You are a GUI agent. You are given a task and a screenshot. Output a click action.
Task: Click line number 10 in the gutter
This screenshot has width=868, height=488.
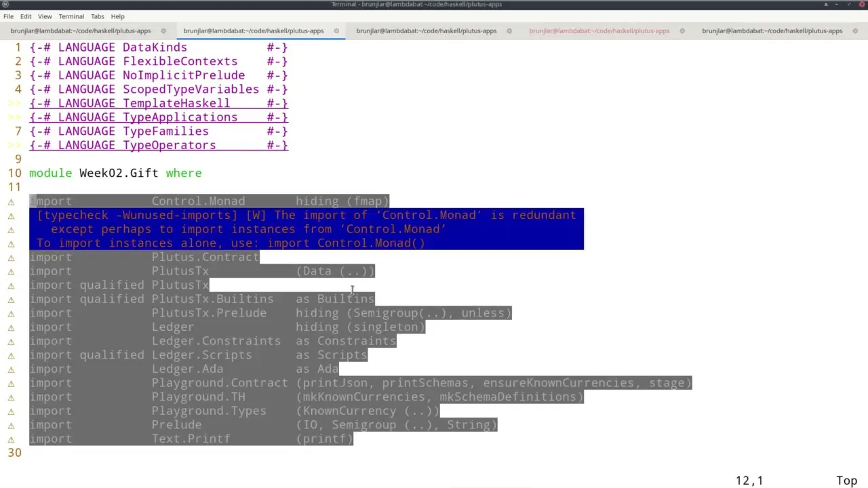[14, 173]
